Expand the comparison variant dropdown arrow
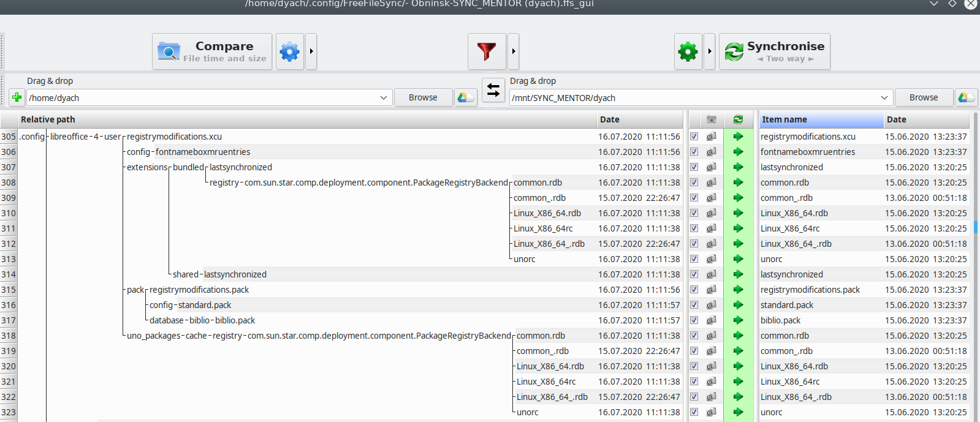Screen dimensions: 980x422 tap(311, 51)
